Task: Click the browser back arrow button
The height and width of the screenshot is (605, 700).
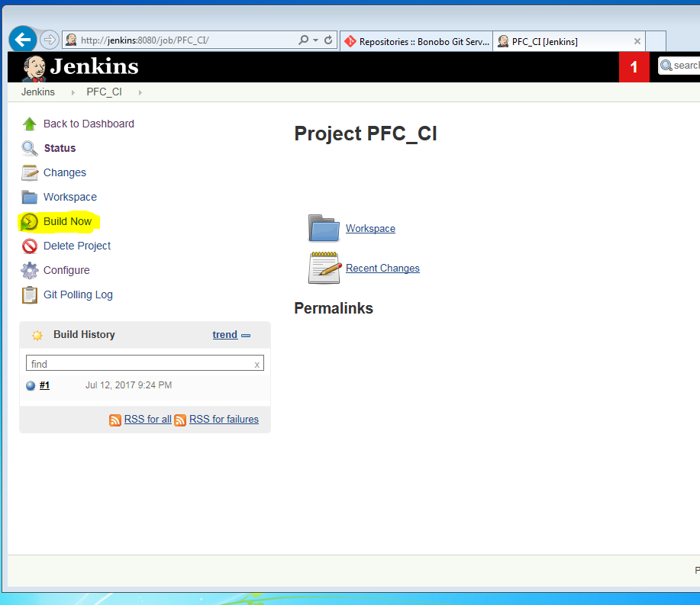Action: tap(23, 40)
